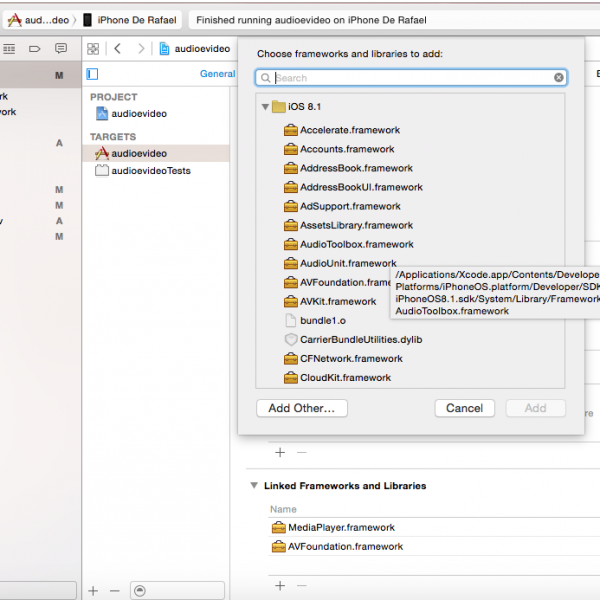This screenshot has width=600, height=600.
Task: Remove linked framework with minus button
Action: coord(302,586)
